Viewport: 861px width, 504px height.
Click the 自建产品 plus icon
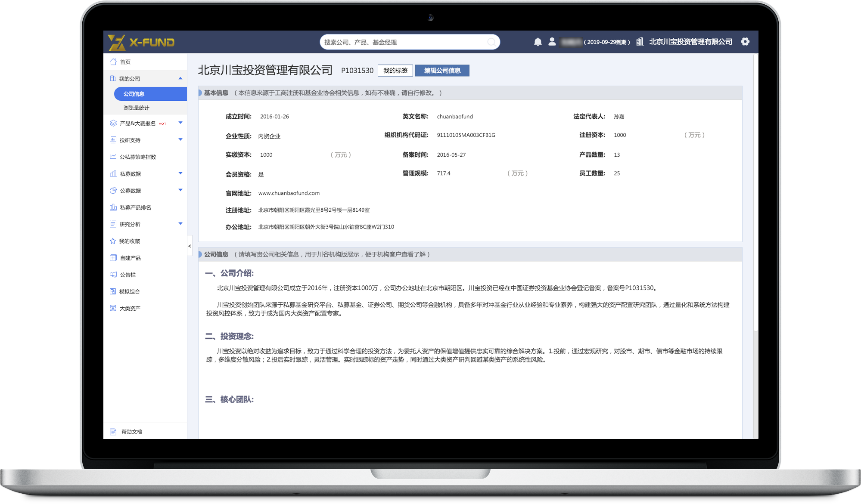(113, 258)
